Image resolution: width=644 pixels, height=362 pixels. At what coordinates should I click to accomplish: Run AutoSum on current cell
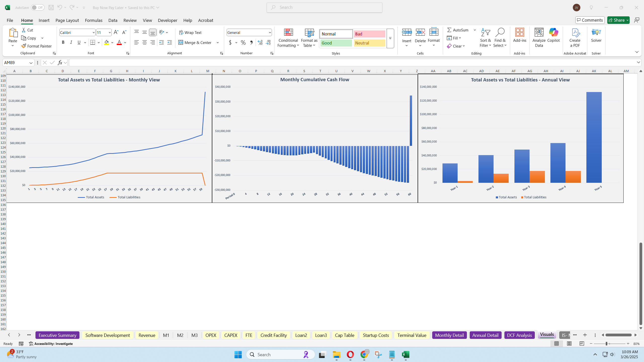457,30
